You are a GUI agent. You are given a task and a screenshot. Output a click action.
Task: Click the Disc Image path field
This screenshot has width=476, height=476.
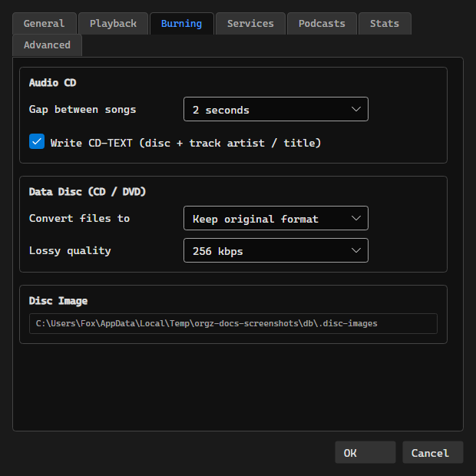point(233,324)
